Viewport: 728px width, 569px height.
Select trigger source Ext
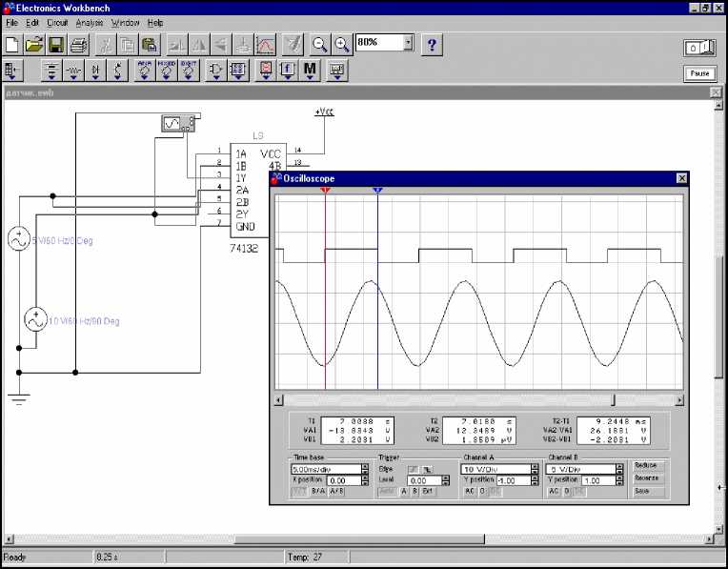click(x=429, y=492)
